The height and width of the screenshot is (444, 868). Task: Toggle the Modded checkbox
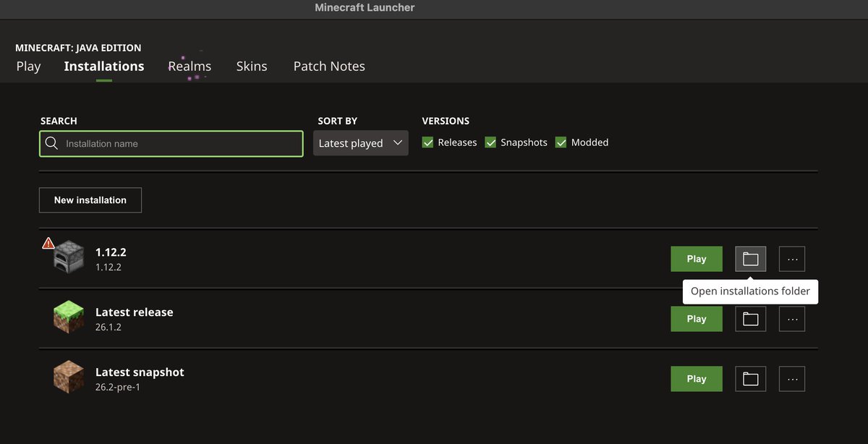(x=561, y=142)
